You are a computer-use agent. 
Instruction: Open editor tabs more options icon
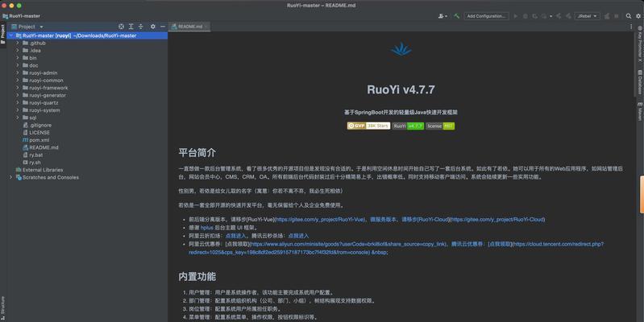[x=631, y=27]
